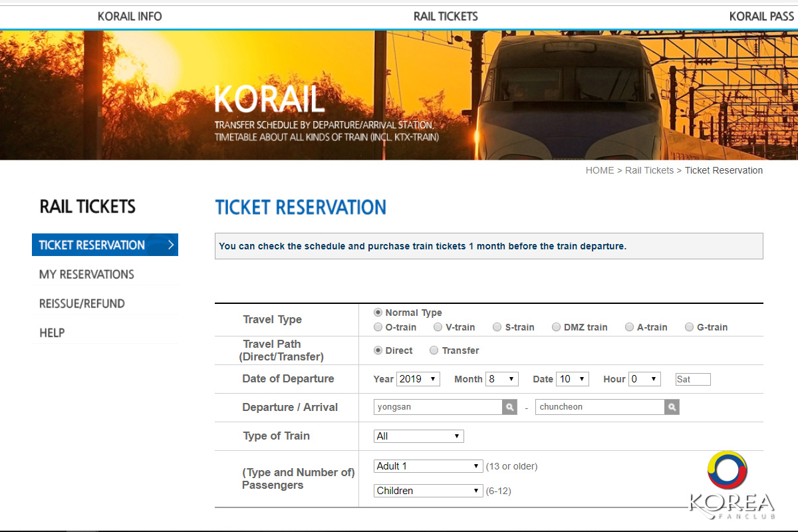
Task: Open the Children passengers dropdown
Action: pyautogui.click(x=428, y=491)
